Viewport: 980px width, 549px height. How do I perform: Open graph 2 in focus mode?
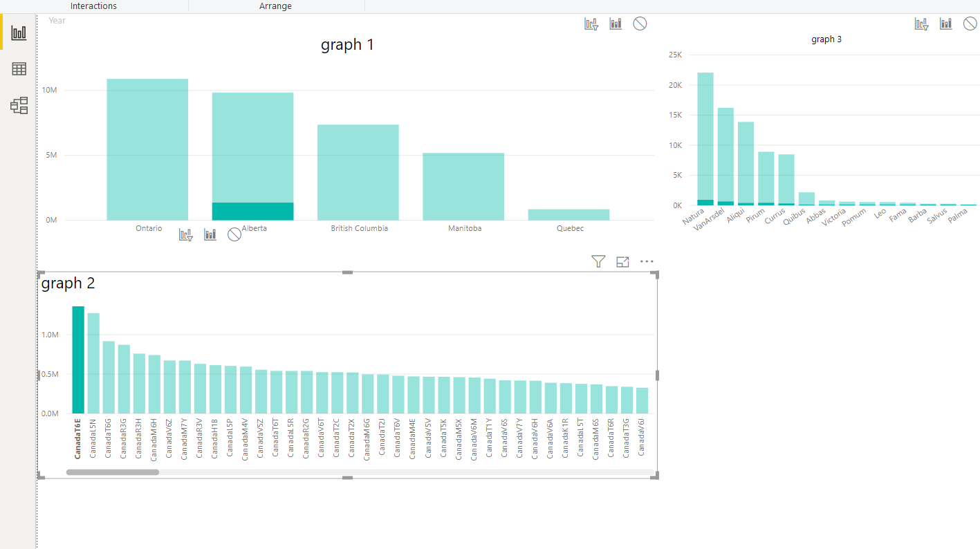(x=622, y=261)
